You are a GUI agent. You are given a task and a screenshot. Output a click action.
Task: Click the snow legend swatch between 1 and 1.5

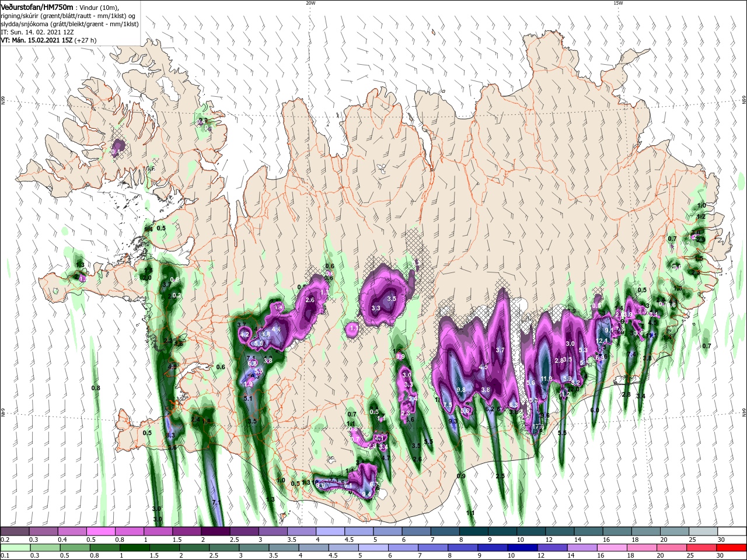click(158, 531)
